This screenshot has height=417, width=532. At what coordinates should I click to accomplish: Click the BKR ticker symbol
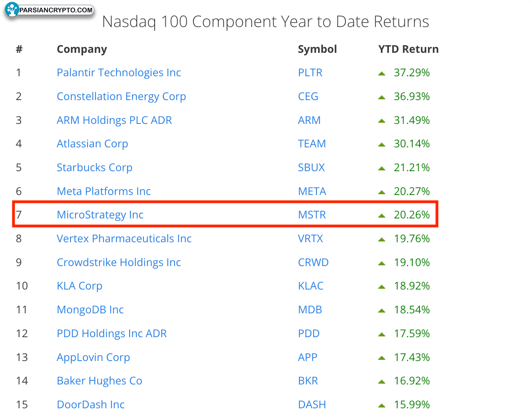[308, 381]
